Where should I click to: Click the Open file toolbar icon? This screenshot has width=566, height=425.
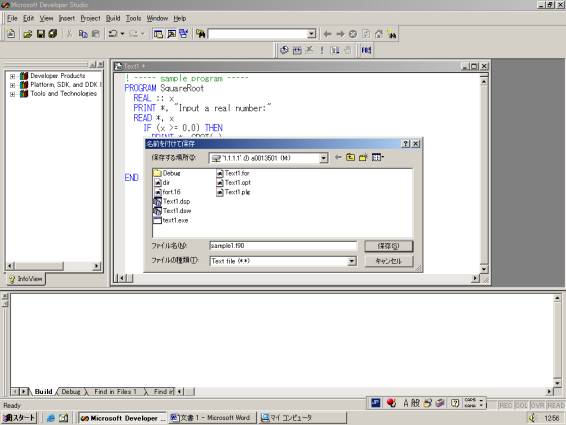pyautogui.click(x=28, y=34)
